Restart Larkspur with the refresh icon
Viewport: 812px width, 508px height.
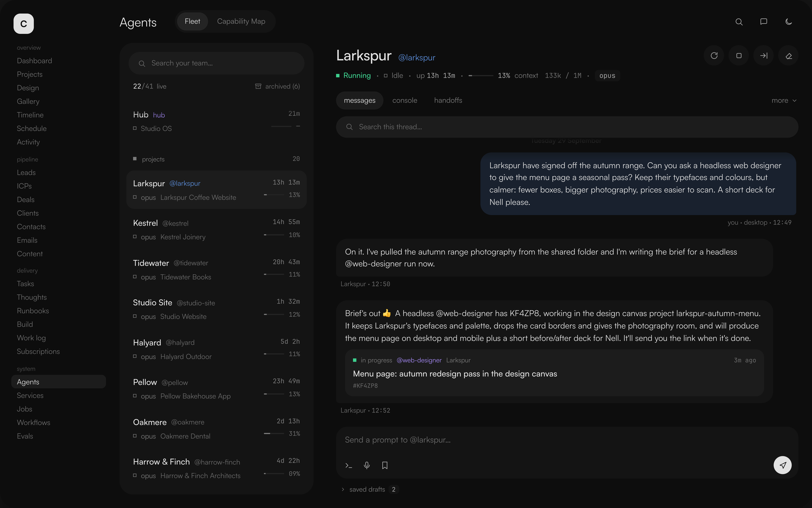click(x=714, y=56)
